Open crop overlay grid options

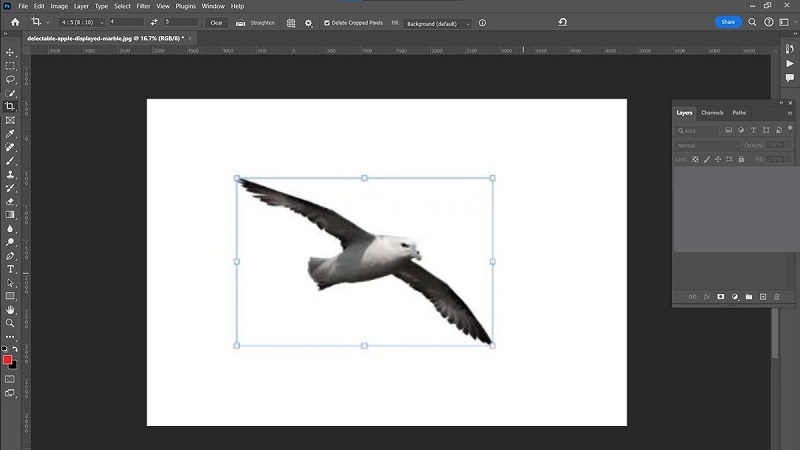[x=291, y=23]
